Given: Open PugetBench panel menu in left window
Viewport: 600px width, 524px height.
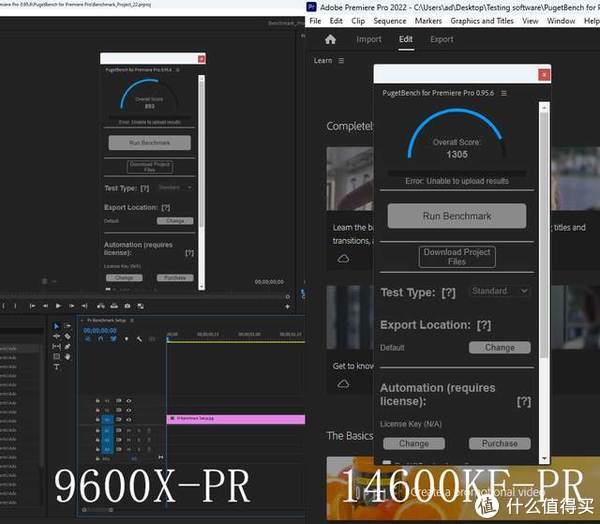Looking at the screenshot, I should (178, 70).
